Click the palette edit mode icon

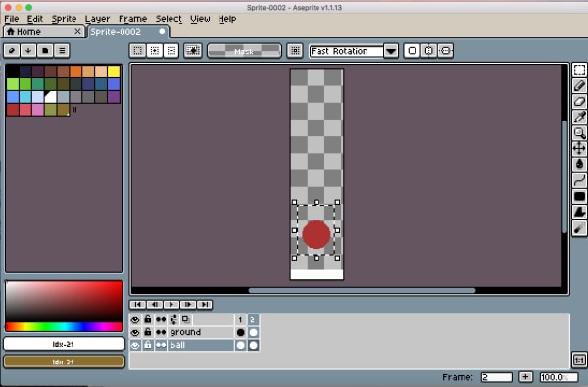click(12, 50)
